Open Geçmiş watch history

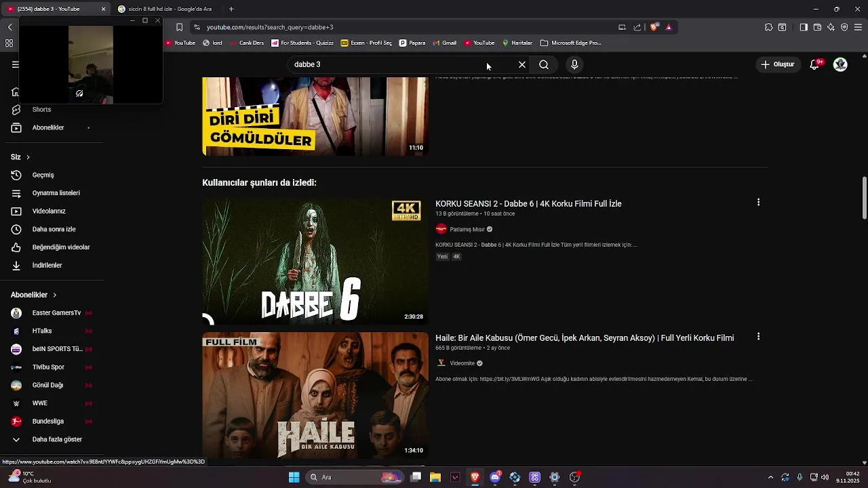[x=43, y=175]
